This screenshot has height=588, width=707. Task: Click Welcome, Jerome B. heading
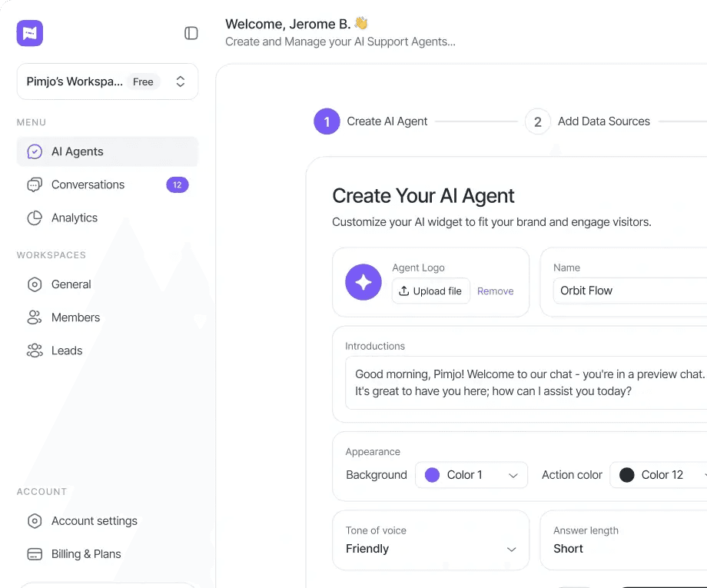pos(287,24)
